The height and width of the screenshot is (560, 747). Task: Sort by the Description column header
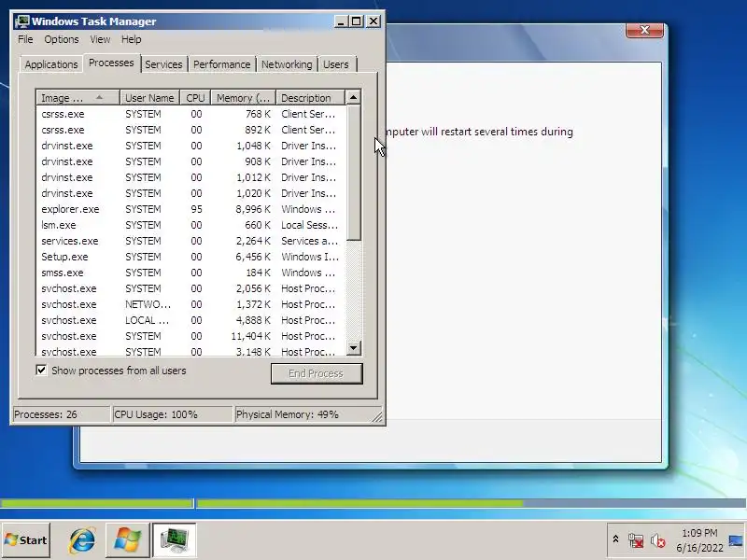[x=310, y=98]
